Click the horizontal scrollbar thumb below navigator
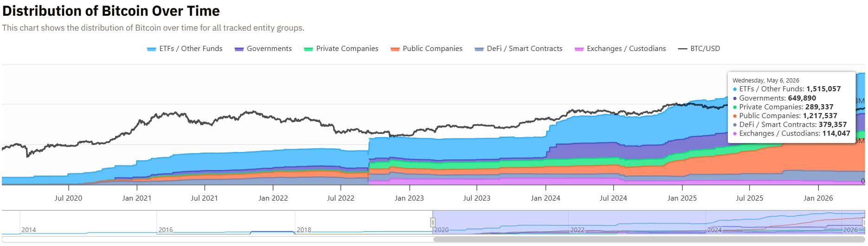868x246 pixels. (x=648, y=240)
